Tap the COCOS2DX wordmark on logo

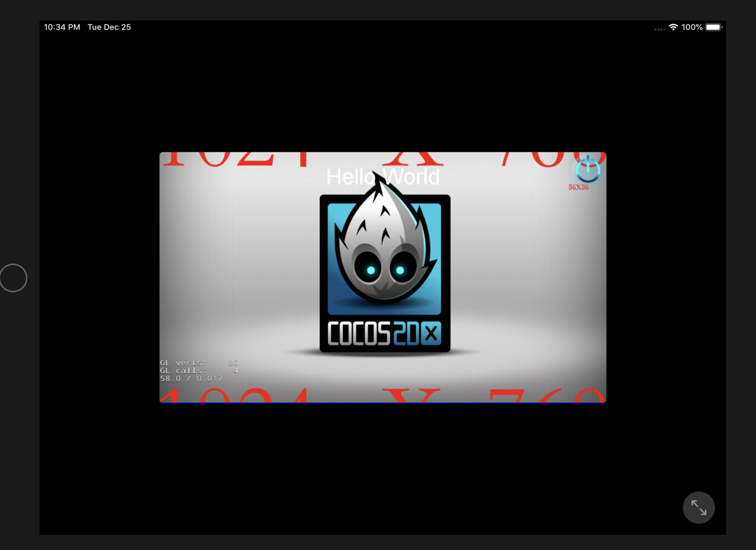click(384, 334)
